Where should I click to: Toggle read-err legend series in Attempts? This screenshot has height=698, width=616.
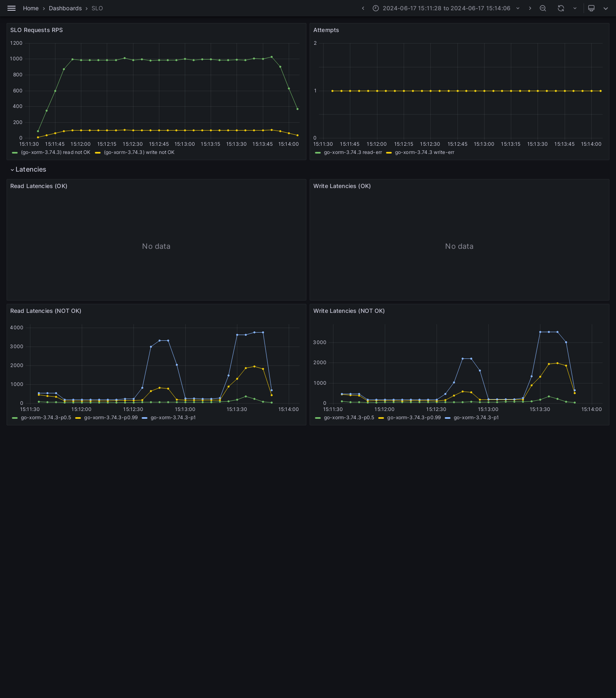pyautogui.click(x=353, y=152)
